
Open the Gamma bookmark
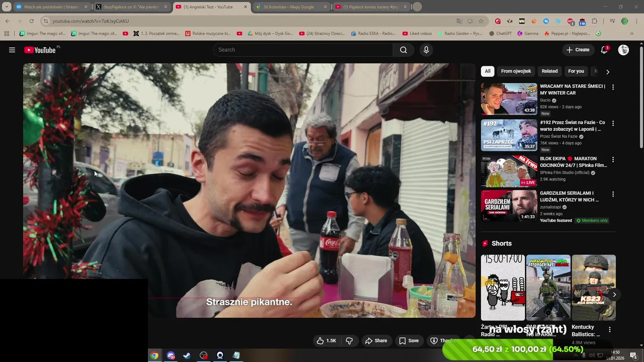528,34
